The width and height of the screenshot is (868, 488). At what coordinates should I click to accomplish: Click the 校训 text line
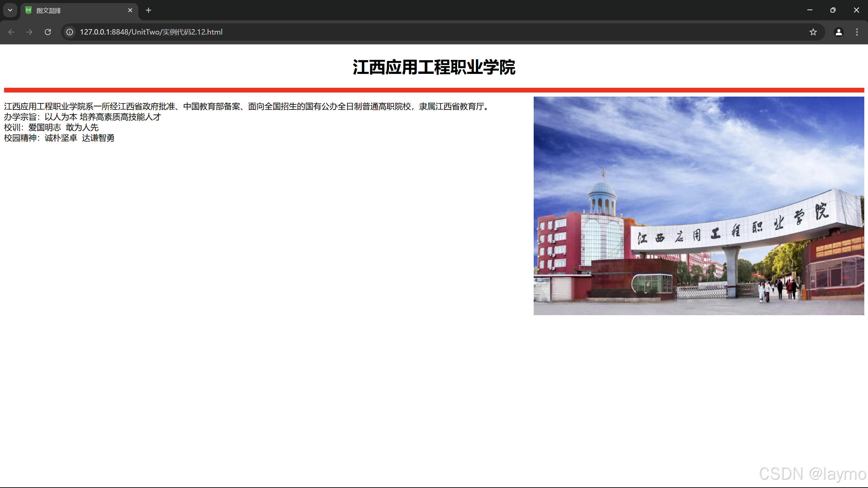(x=51, y=127)
